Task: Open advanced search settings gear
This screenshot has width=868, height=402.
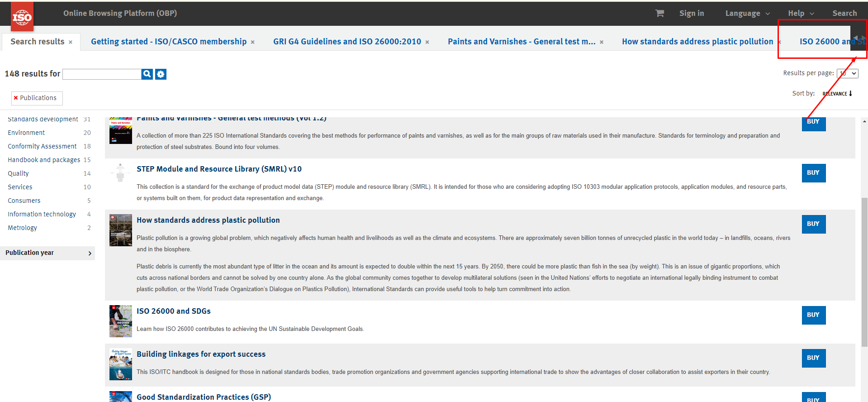Action: coord(161,74)
